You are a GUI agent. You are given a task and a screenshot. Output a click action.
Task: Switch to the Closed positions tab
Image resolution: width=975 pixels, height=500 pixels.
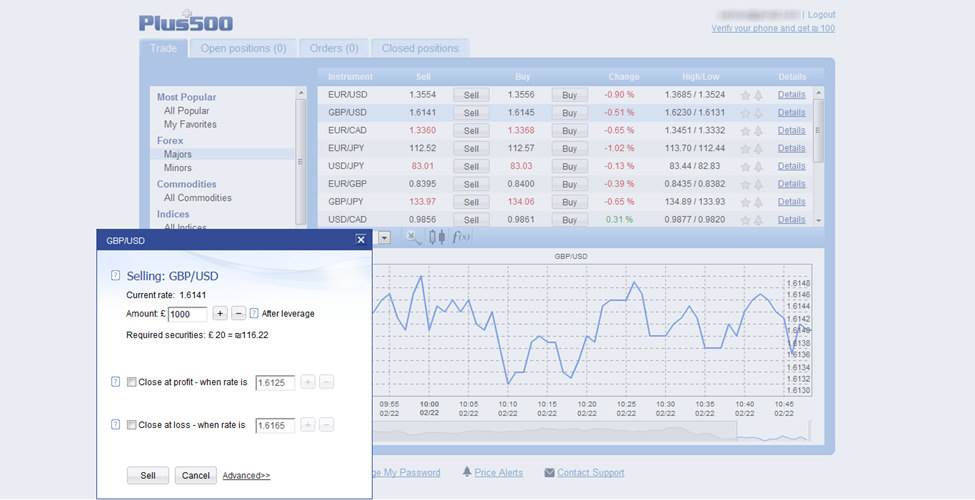tap(419, 48)
